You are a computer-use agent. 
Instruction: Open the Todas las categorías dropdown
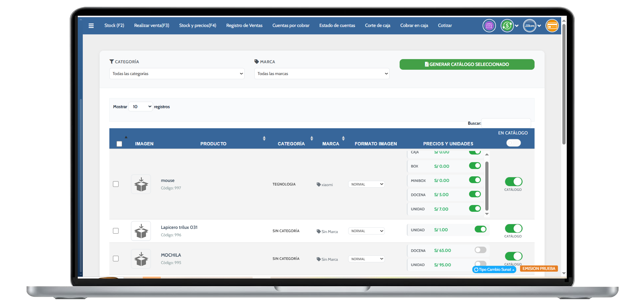click(x=177, y=74)
